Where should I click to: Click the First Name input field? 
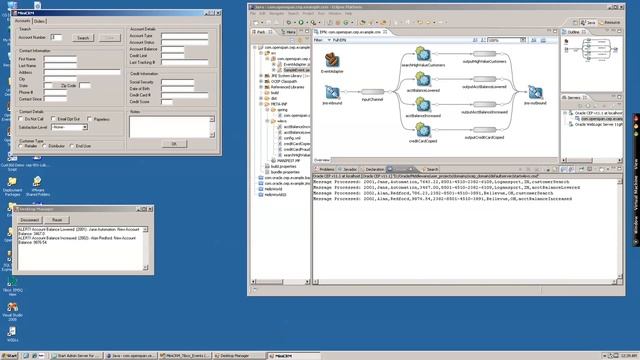[60, 59]
